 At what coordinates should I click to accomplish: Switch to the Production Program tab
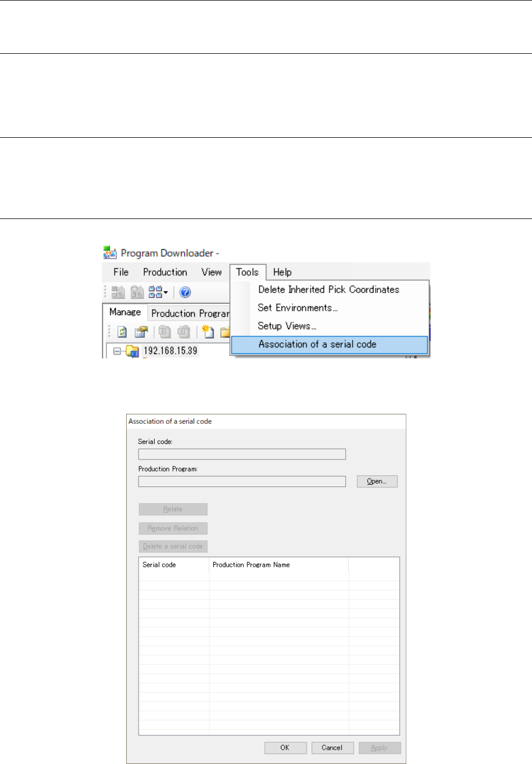click(x=190, y=313)
